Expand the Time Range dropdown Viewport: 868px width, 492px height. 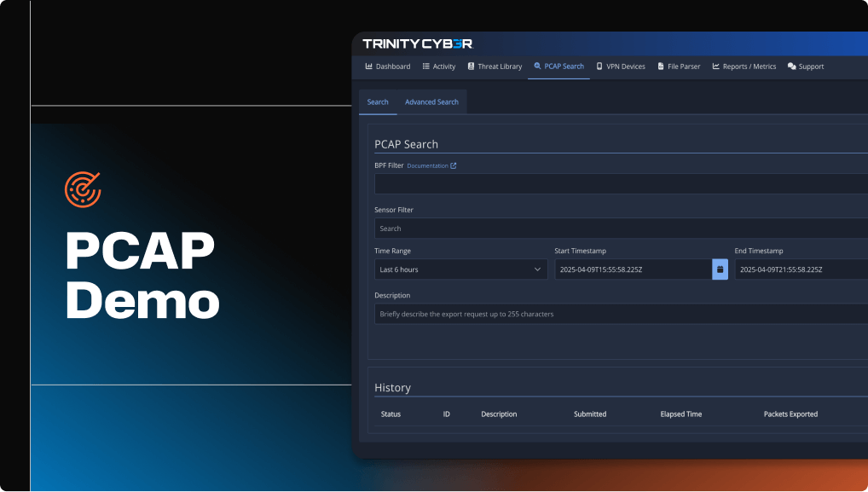coord(461,269)
